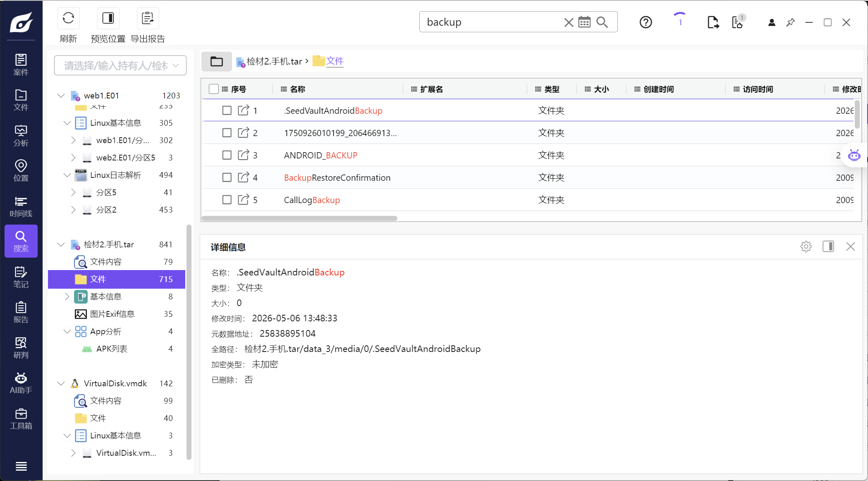This screenshot has height=481, width=868.
Task: Click into the backup search input field
Action: pyautogui.click(x=493, y=22)
